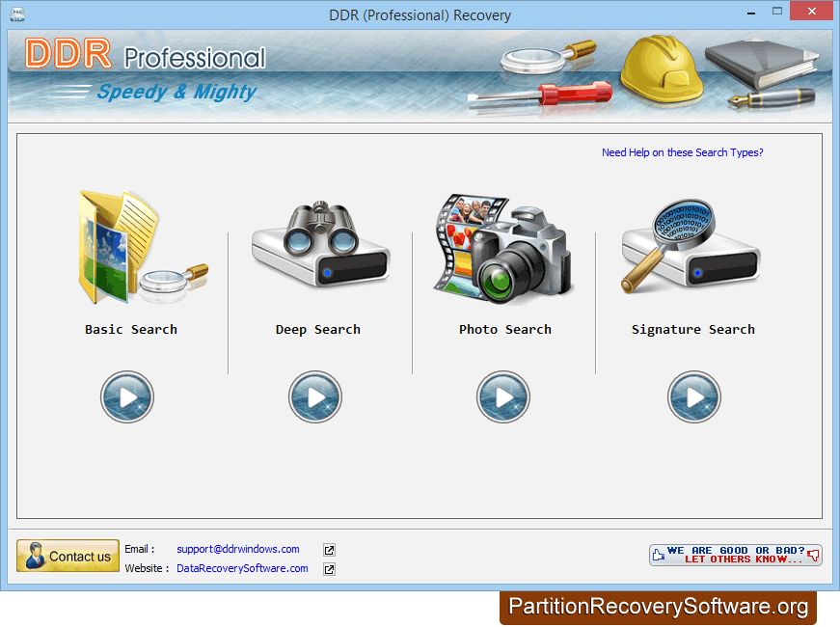Viewport: 840px width, 627px height.
Task: Click the Basic Search label
Action: coord(131,330)
